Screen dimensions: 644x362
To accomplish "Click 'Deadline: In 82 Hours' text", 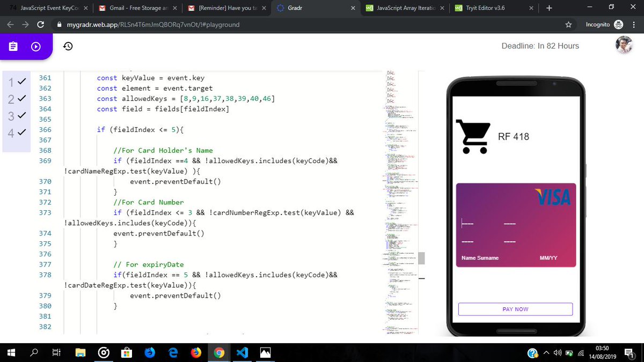I will pos(540,46).
